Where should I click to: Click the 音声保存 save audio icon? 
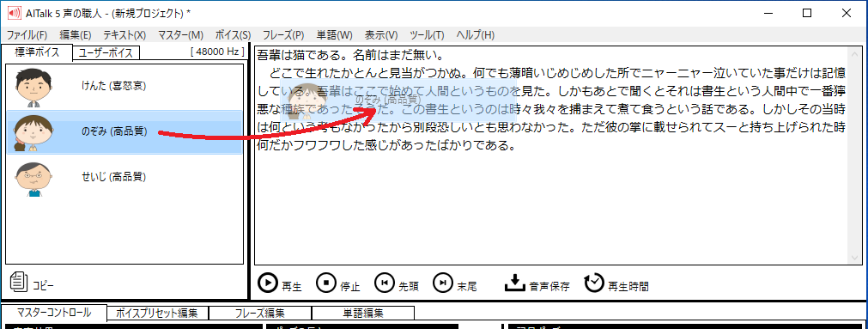click(x=514, y=283)
